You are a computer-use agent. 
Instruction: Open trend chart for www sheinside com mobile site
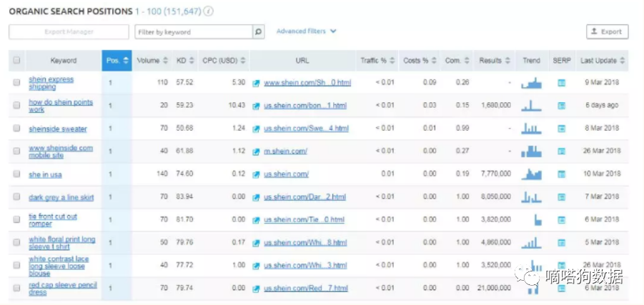[x=532, y=151]
